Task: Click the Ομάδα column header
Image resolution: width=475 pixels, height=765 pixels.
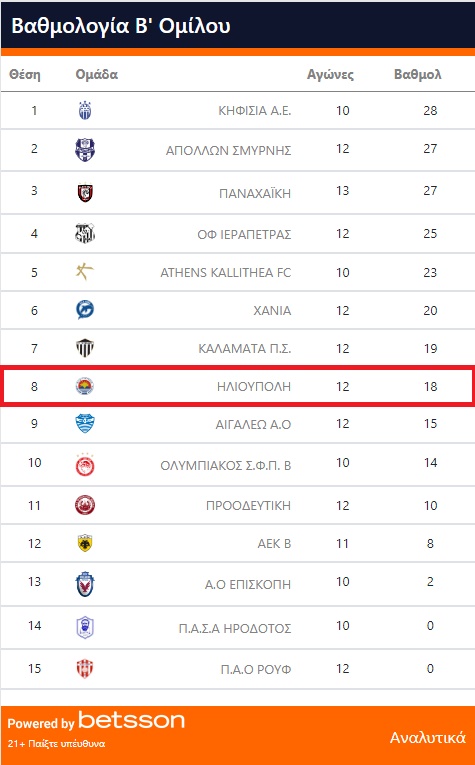Action: [x=97, y=74]
